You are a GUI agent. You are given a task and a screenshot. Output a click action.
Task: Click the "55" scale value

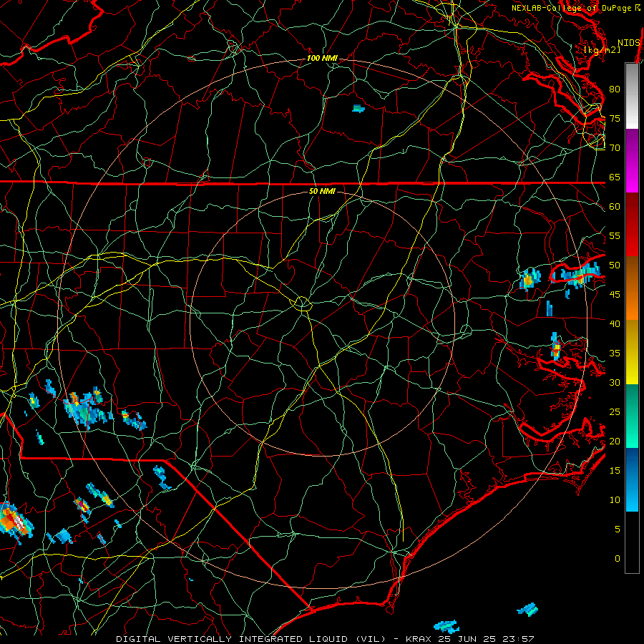615,235
